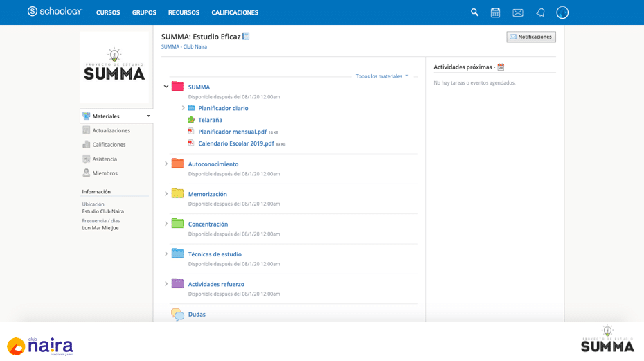This screenshot has height=361, width=644.
Task: Click the 'Actividades próximas' heading
Action: coord(463,67)
